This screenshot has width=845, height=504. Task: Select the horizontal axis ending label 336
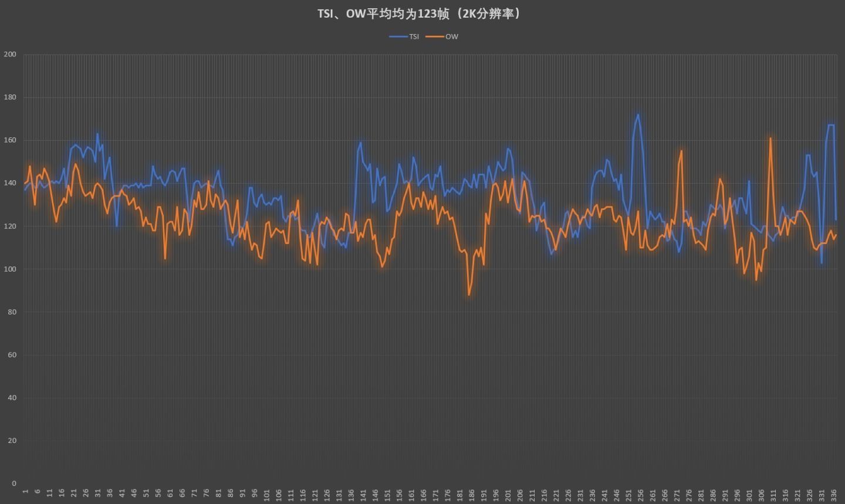(x=834, y=495)
